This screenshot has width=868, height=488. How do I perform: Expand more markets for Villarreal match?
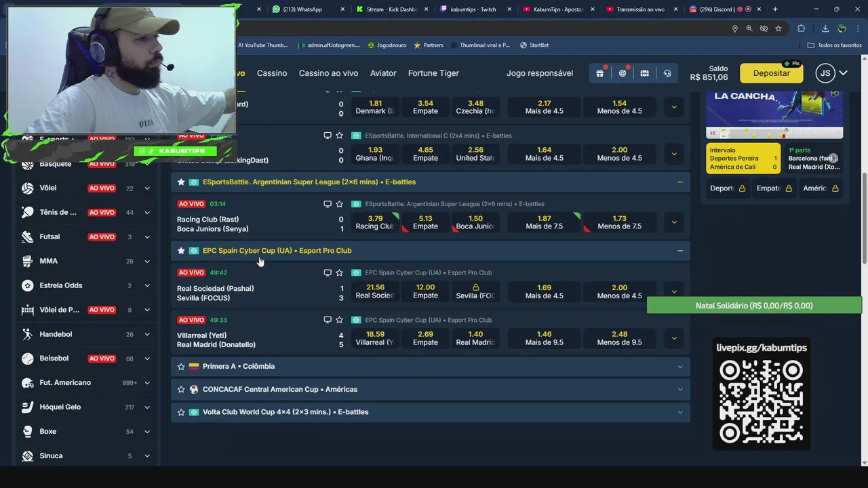tap(674, 338)
